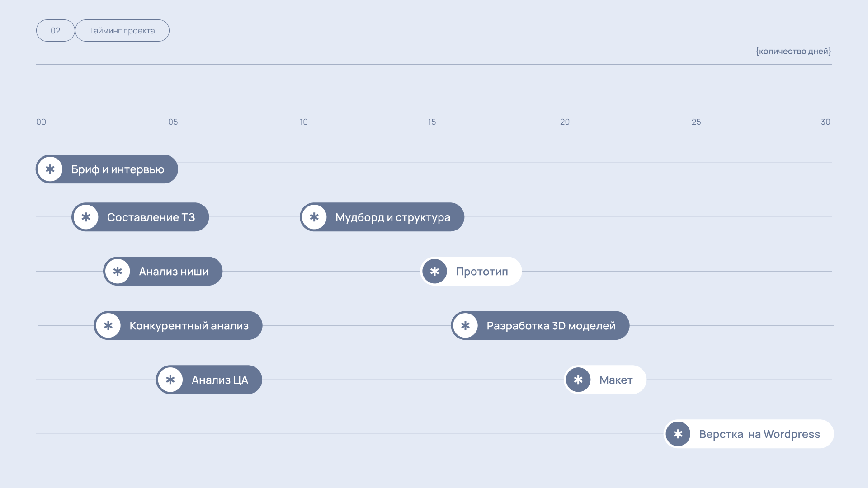Select the 02 slide number pill
The height and width of the screenshot is (488, 868).
[x=56, y=31]
